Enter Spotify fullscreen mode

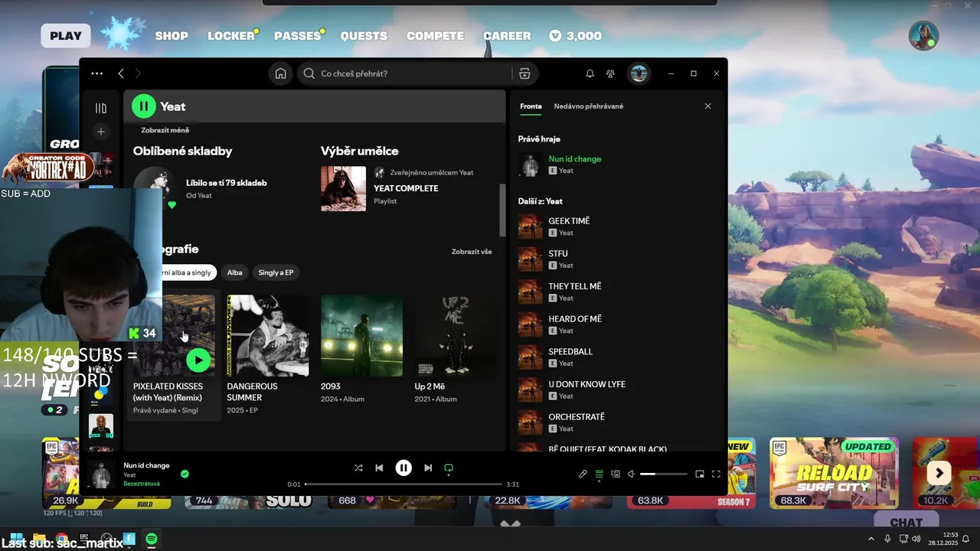click(716, 474)
